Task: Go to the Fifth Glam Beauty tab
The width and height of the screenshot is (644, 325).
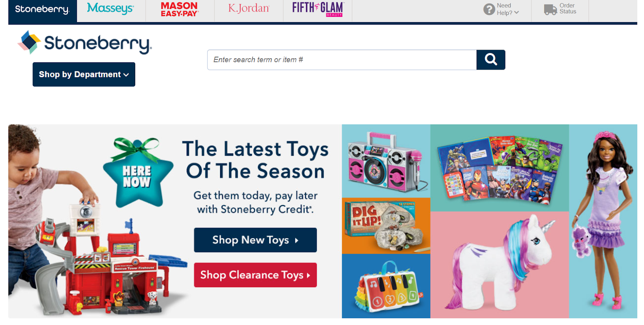Action: (x=318, y=9)
